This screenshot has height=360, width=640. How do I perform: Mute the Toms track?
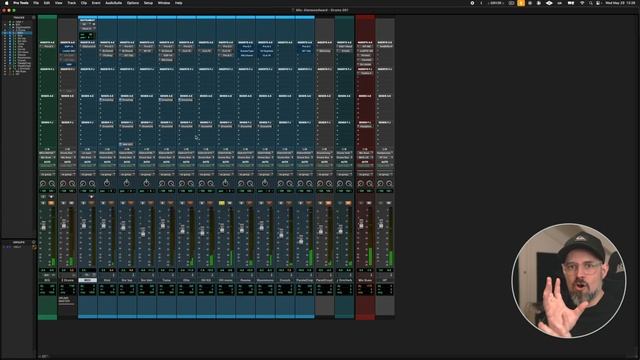tap(171, 203)
